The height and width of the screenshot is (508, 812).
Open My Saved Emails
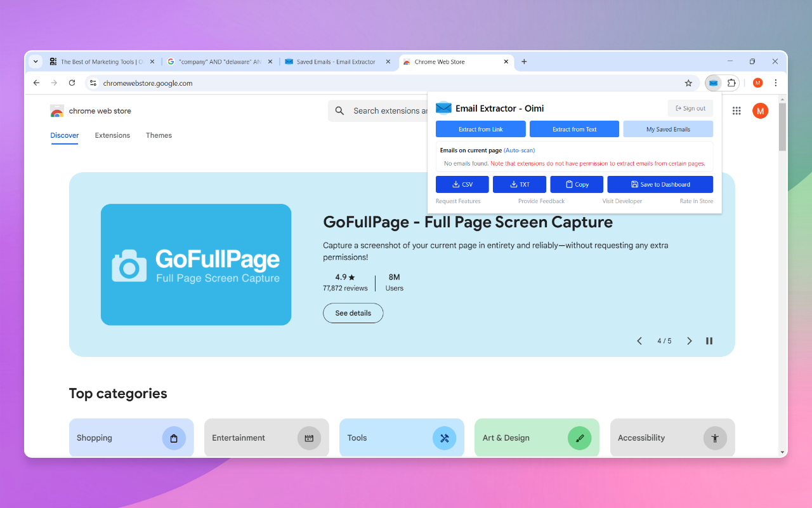pos(668,129)
